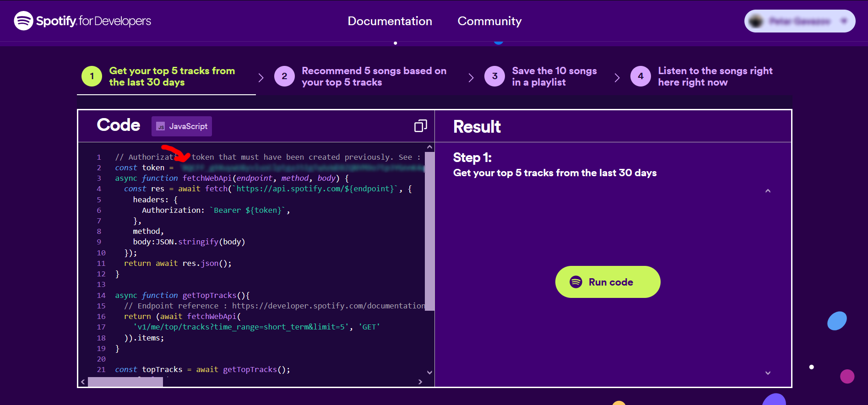Click the code horizontal scroll right arrow
Viewport: 868px width, 405px height.
point(420,382)
